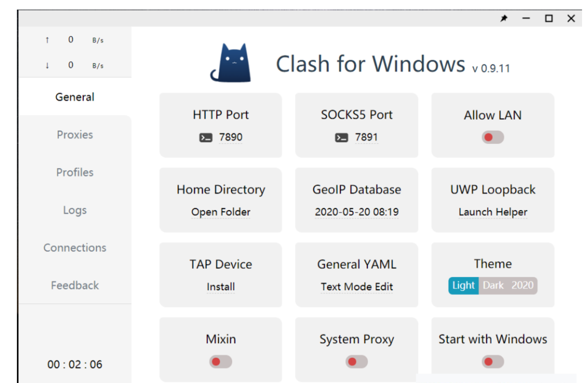Click Launch Helper for UWP Loopback

point(493,212)
